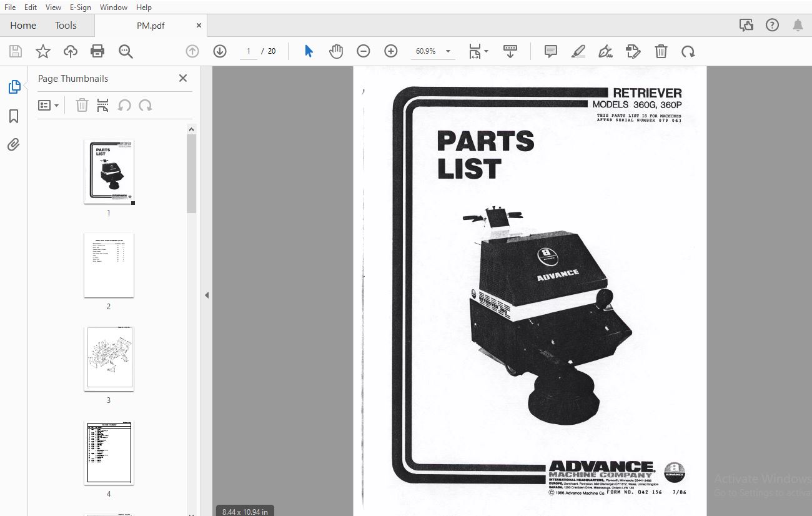
Task: Select page 2 thumbnail
Action: (x=109, y=265)
